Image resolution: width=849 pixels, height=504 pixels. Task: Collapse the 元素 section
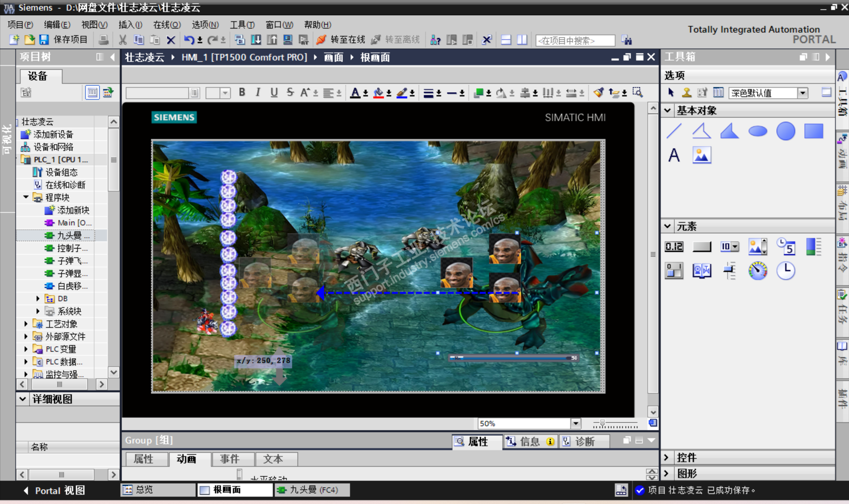[x=668, y=227]
